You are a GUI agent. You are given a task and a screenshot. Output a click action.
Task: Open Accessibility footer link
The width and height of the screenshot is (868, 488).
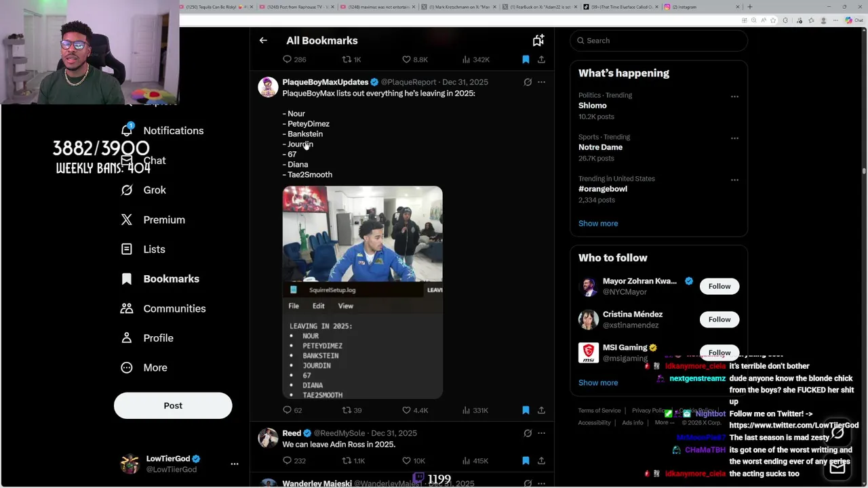(x=594, y=423)
